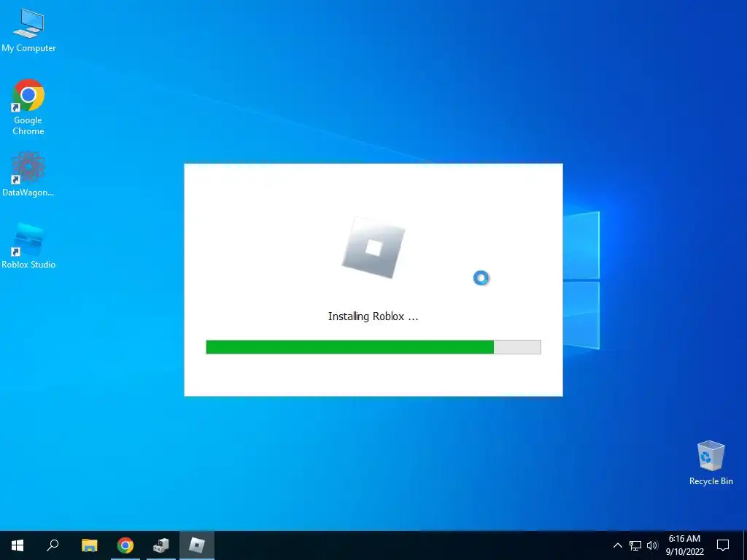Click the green installation progress bar

pos(373,347)
